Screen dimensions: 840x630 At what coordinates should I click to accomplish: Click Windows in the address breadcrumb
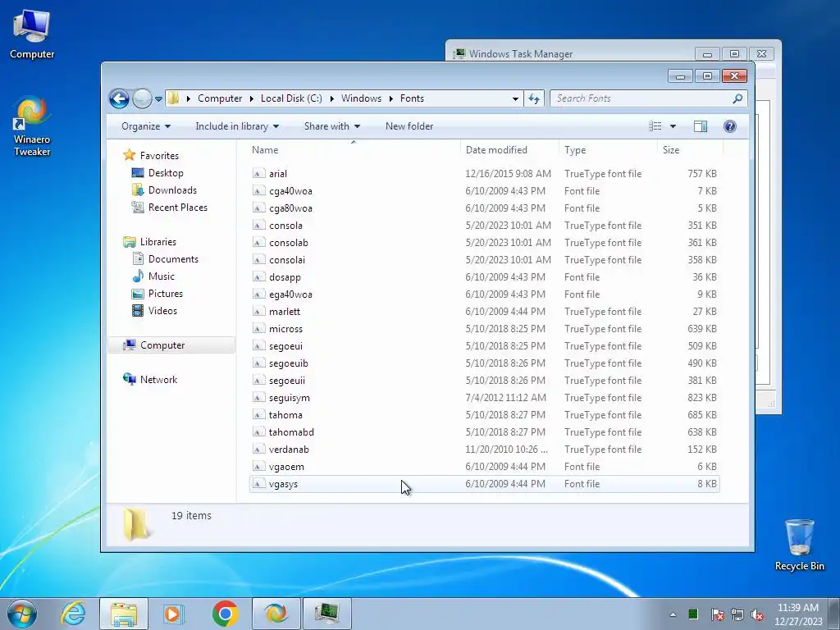361,98
